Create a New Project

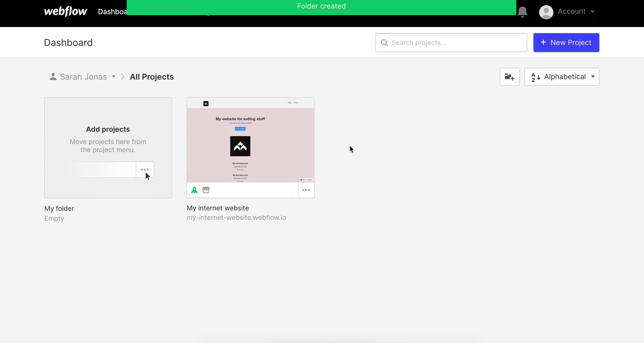pos(566,43)
